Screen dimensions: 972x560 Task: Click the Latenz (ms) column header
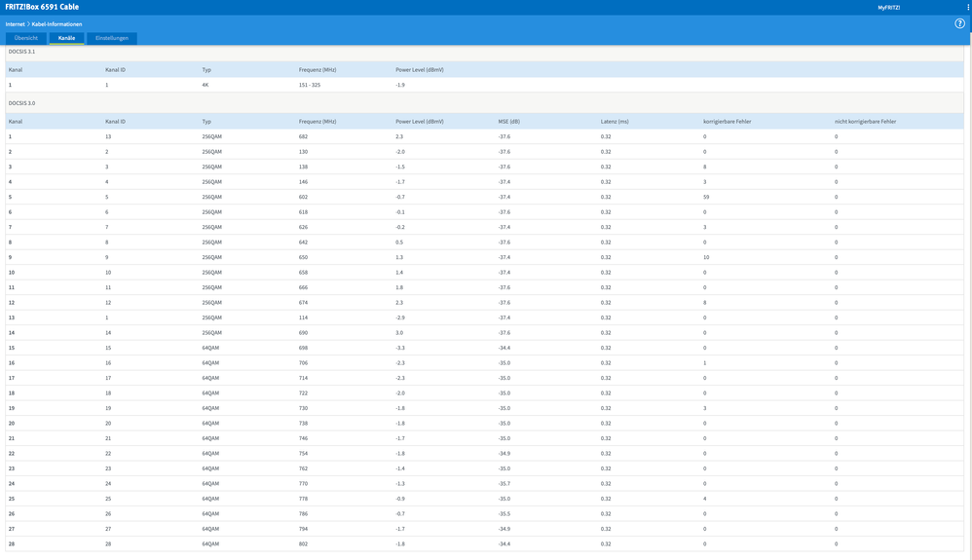coord(615,122)
